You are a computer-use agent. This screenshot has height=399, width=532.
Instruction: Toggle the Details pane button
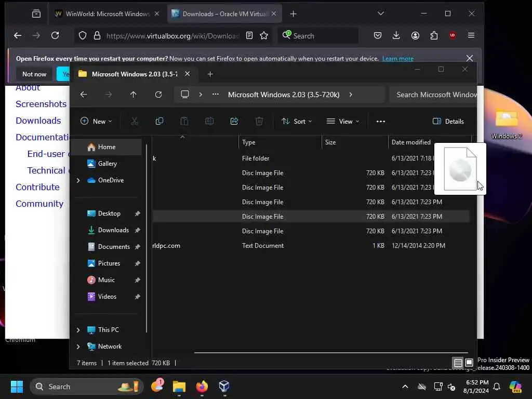tap(448, 121)
